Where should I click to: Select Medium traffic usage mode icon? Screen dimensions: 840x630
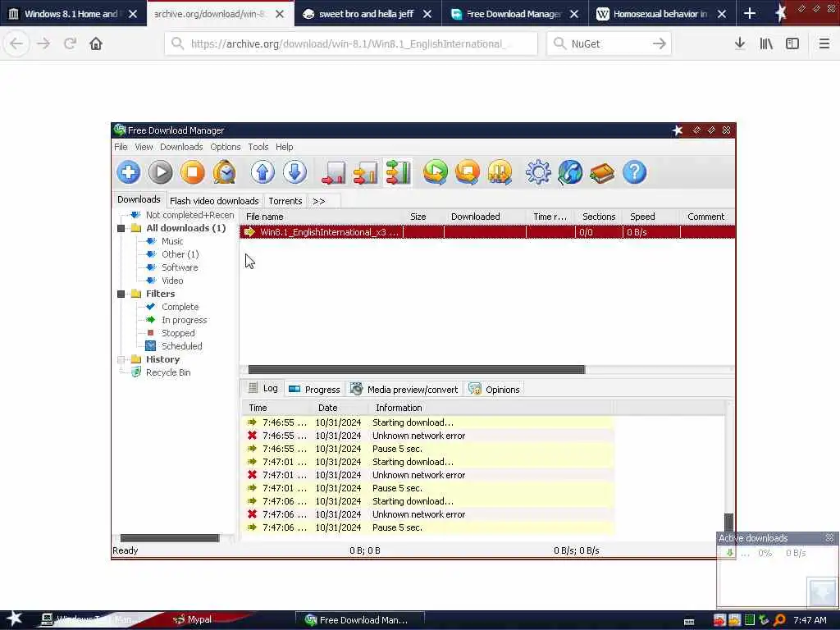coord(366,172)
